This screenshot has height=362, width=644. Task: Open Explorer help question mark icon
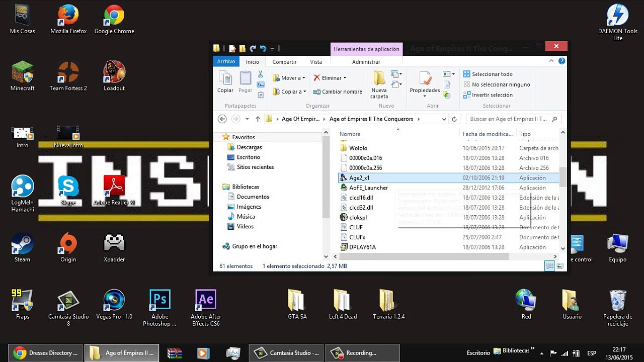(x=561, y=61)
